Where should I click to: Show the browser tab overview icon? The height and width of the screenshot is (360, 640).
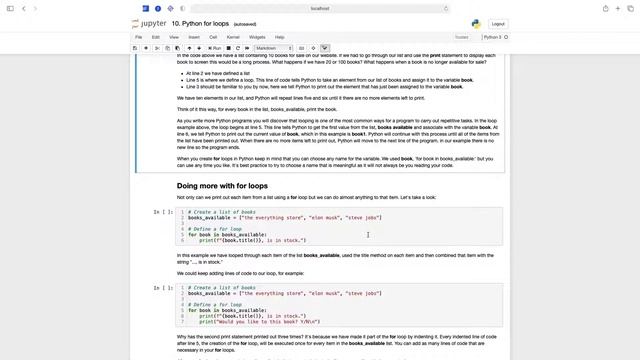click(x=631, y=8)
